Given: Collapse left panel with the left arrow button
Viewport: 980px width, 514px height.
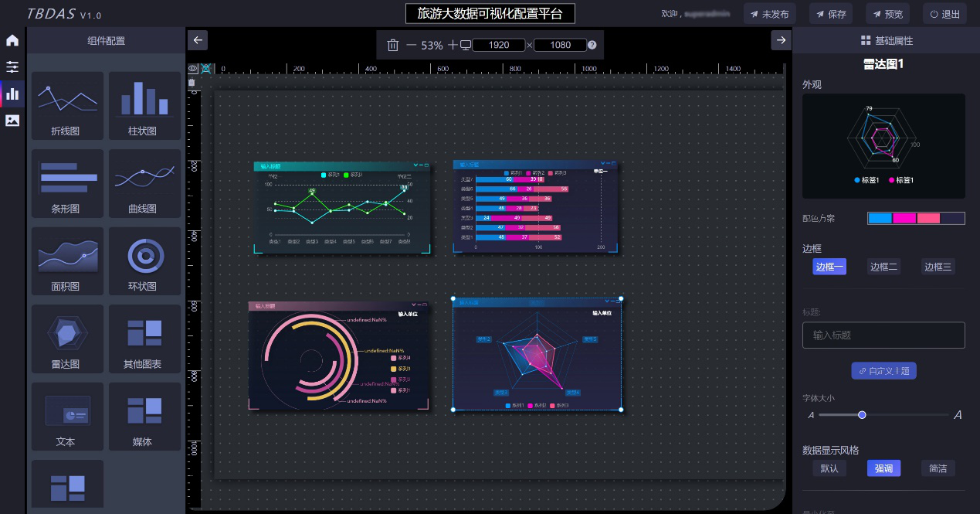Looking at the screenshot, I should (198, 40).
